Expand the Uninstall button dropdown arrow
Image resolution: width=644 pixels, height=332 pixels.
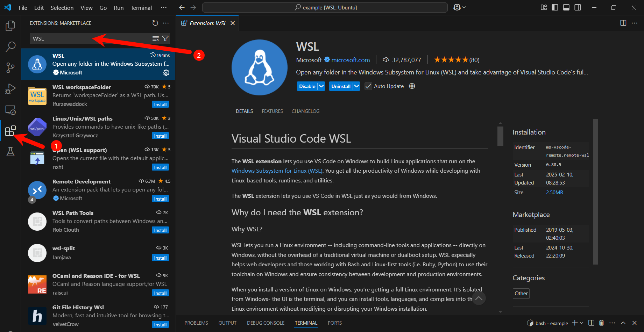[356, 86]
